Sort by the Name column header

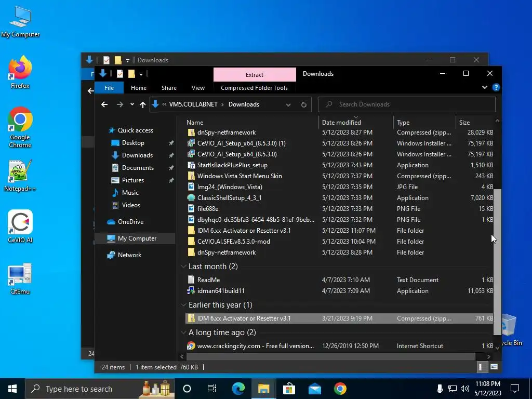click(195, 123)
